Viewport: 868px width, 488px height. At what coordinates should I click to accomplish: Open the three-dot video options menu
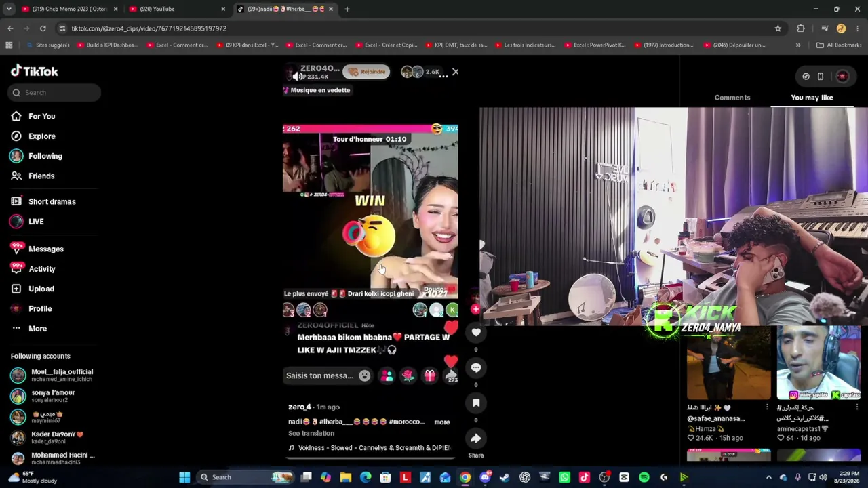coord(443,76)
